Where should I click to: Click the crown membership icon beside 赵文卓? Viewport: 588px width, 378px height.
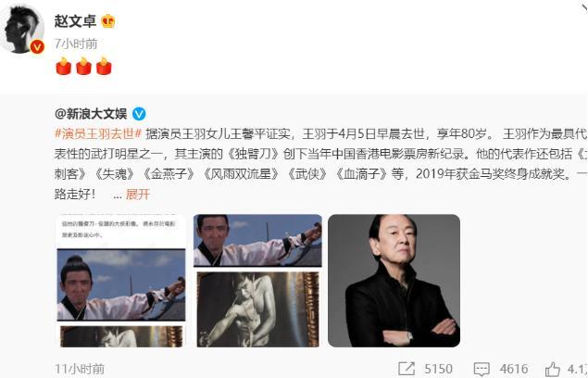coord(108,21)
